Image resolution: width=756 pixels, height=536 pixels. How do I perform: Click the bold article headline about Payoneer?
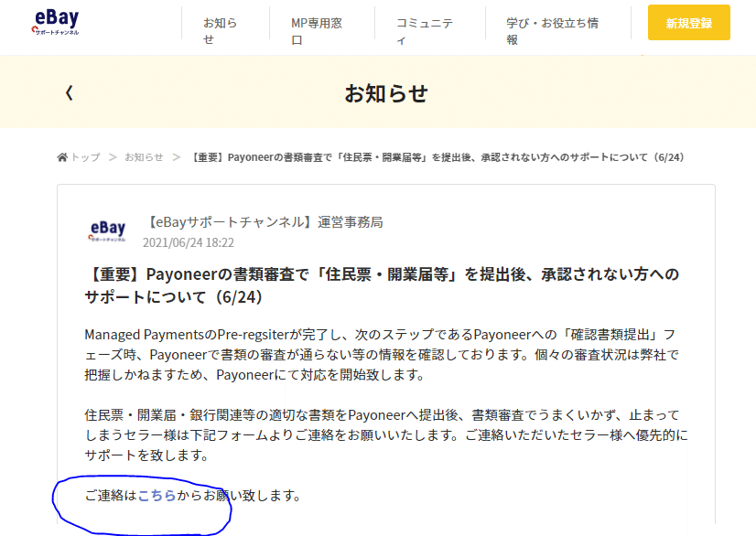pos(382,285)
